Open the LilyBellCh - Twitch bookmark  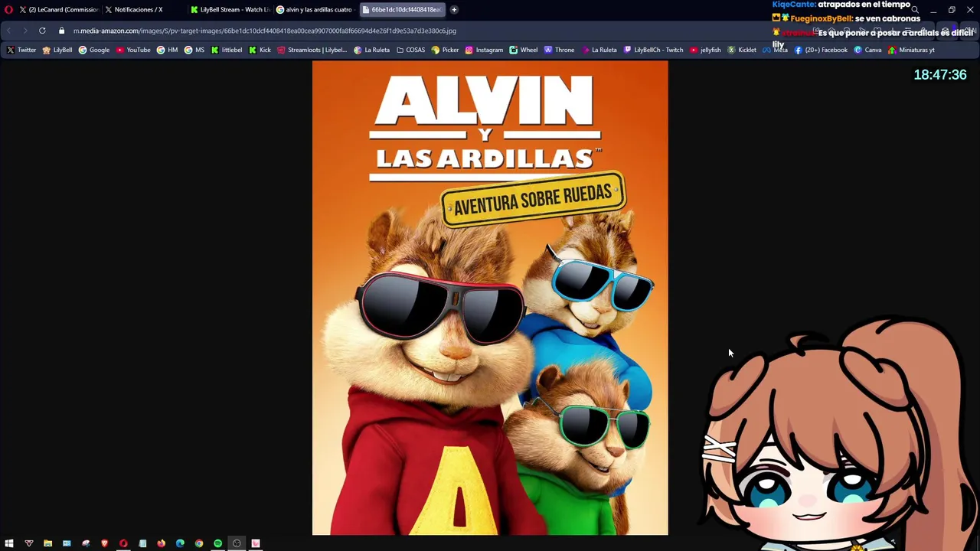(653, 50)
